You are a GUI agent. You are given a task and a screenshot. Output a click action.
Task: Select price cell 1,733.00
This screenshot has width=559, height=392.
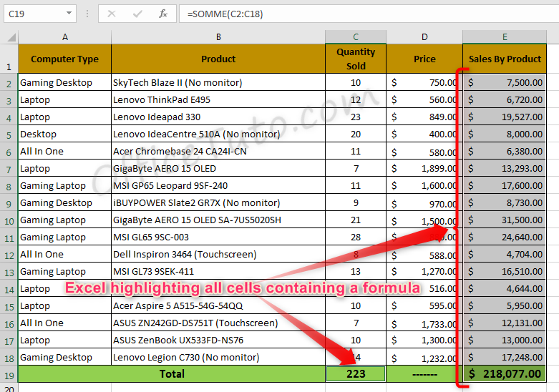point(424,323)
